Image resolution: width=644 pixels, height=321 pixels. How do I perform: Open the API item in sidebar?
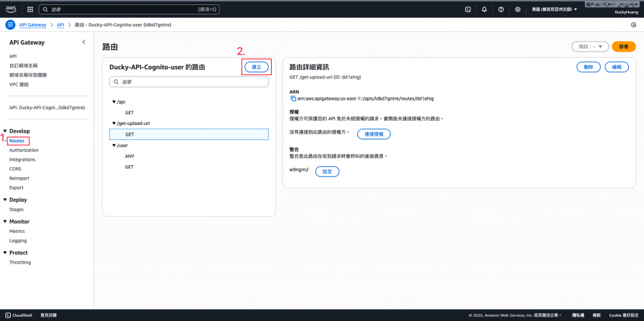[x=13, y=57]
